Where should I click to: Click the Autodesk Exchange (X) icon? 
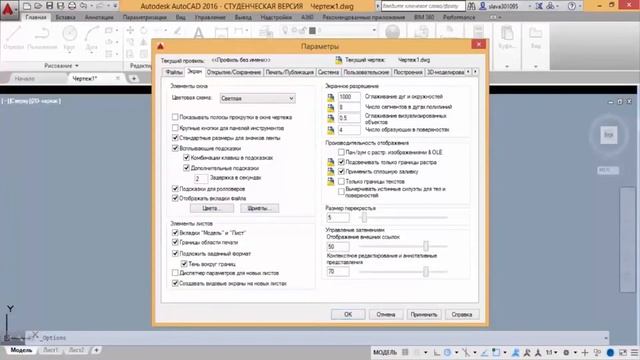[539, 6]
